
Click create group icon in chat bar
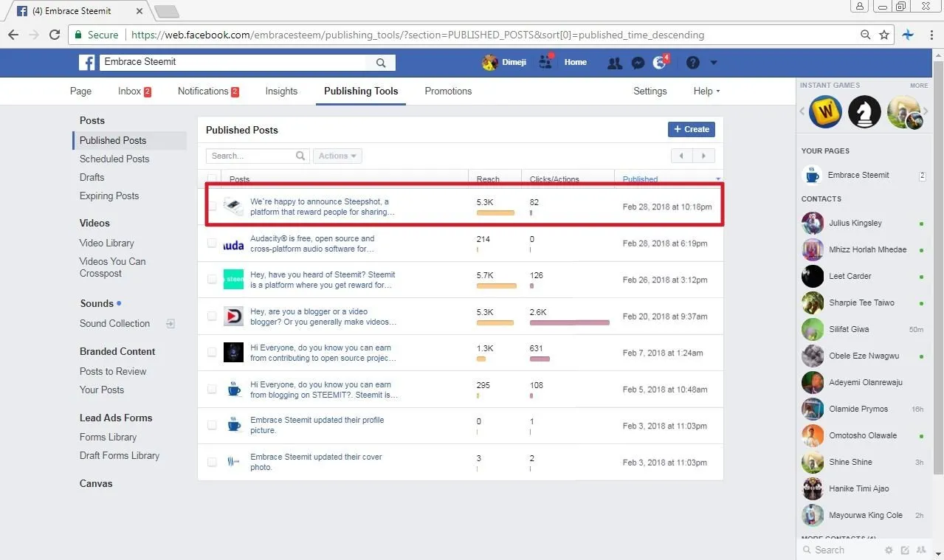click(921, 550)
